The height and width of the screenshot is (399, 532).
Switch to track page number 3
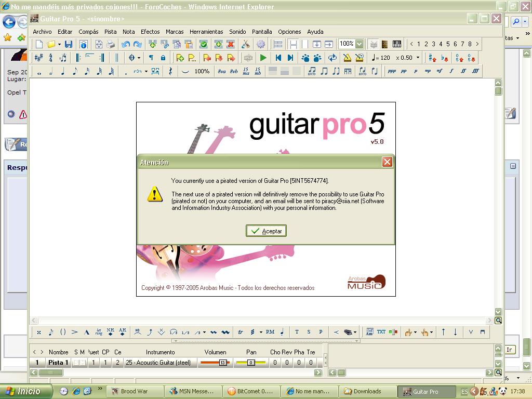click(433, 44)
